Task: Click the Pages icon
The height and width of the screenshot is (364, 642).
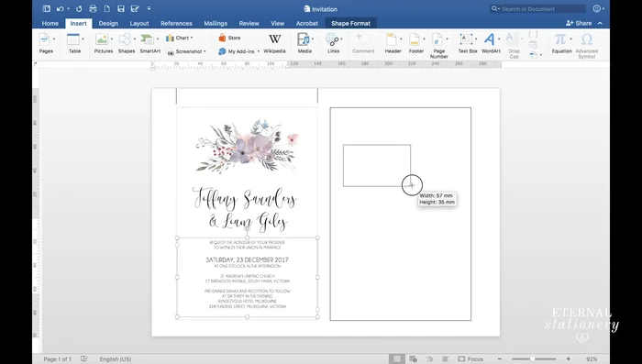Action: pos(45,39)
